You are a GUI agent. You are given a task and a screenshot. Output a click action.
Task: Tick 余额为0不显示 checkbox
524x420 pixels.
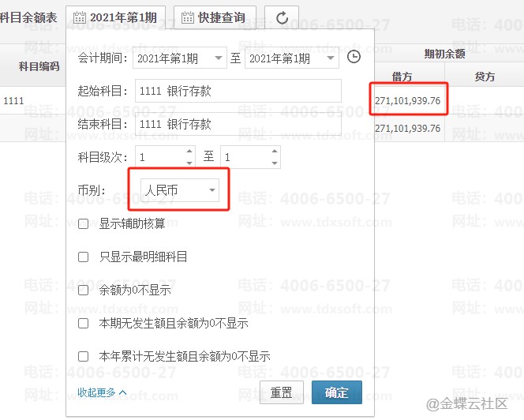pos(83,290)
